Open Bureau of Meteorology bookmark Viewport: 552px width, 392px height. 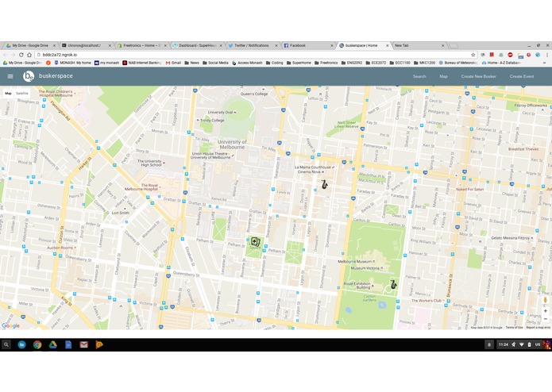coord(458,63)
